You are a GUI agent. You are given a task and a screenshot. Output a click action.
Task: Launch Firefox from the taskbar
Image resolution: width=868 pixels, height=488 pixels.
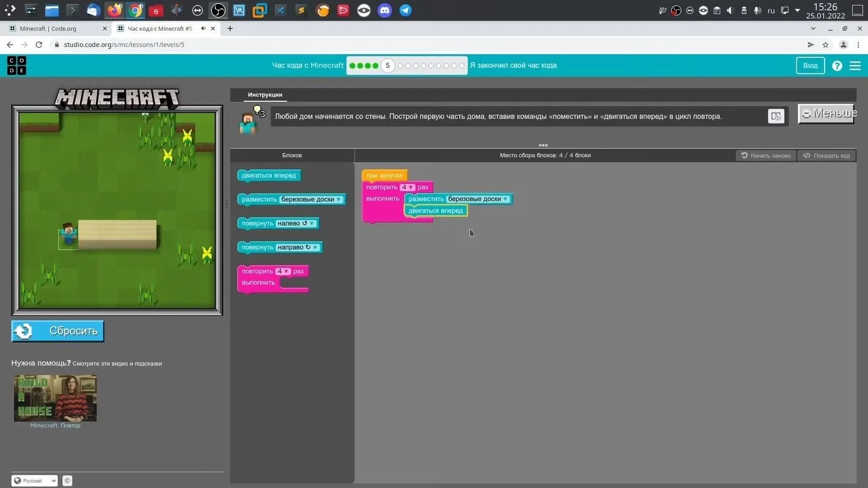[115, 10]
